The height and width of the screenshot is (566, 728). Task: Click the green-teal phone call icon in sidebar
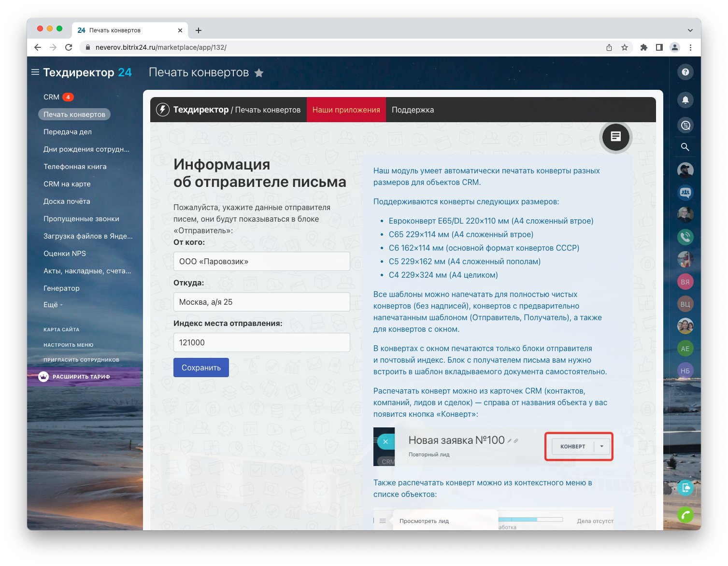[685, 237]
